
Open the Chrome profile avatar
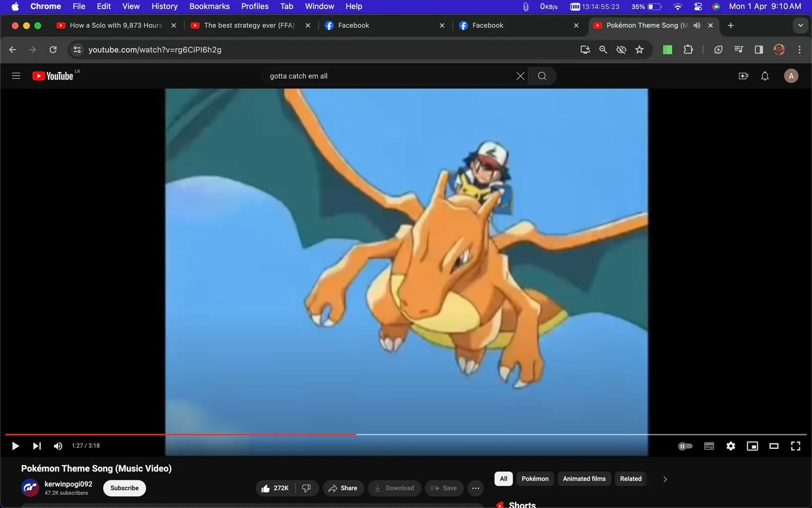pyautogui.click(x=779, y=49)
